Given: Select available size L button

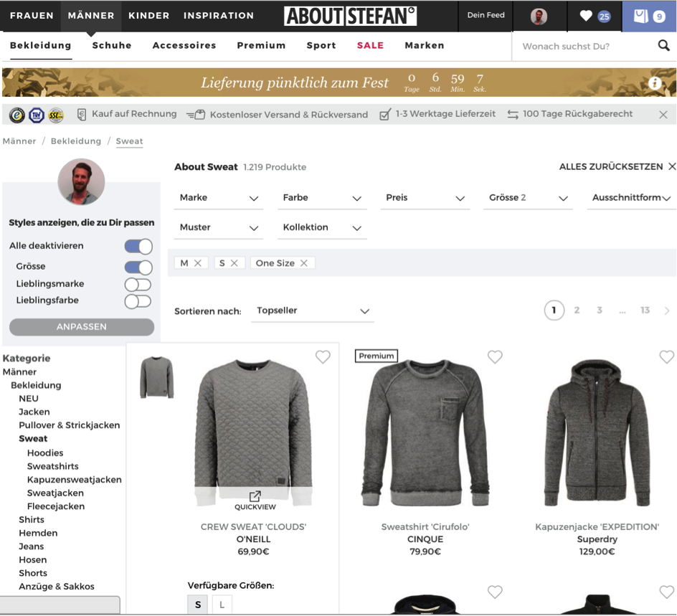Looking at the screenshot, I should click(x=222, y=605).
